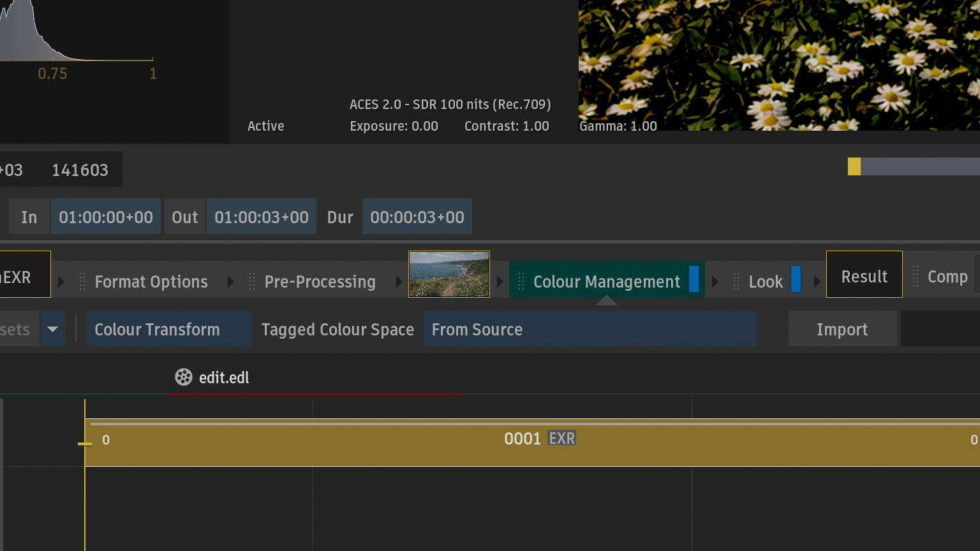This screenshot has height=551, width=980.
Task: Open the presets dropdown arrow
Action: 53,329
